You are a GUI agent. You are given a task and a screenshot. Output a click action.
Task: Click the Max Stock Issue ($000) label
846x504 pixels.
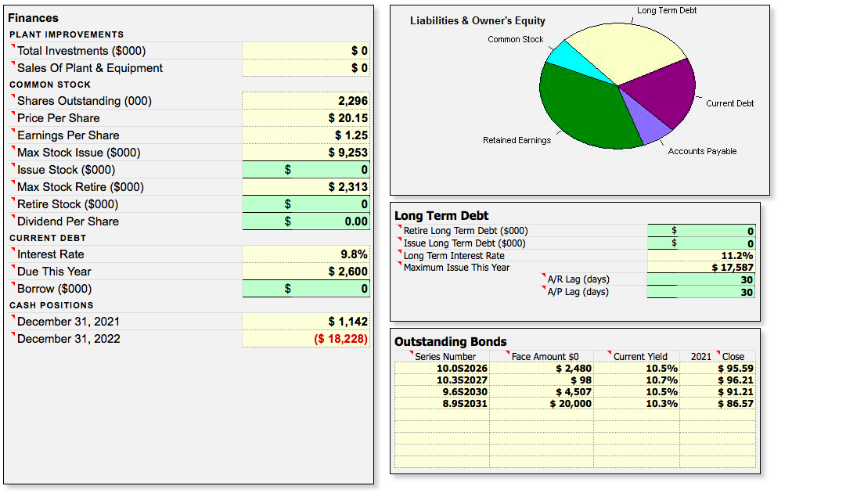tap(79, 153)
